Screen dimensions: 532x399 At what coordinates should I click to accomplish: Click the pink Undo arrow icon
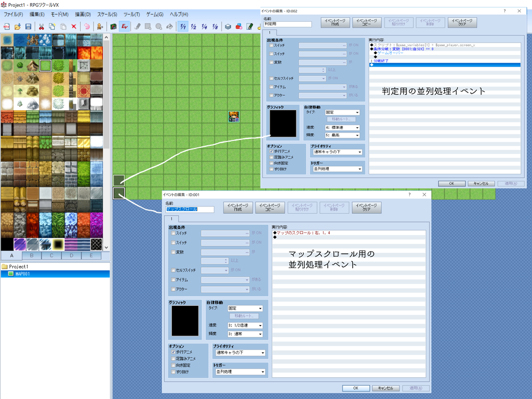point(87,27)
